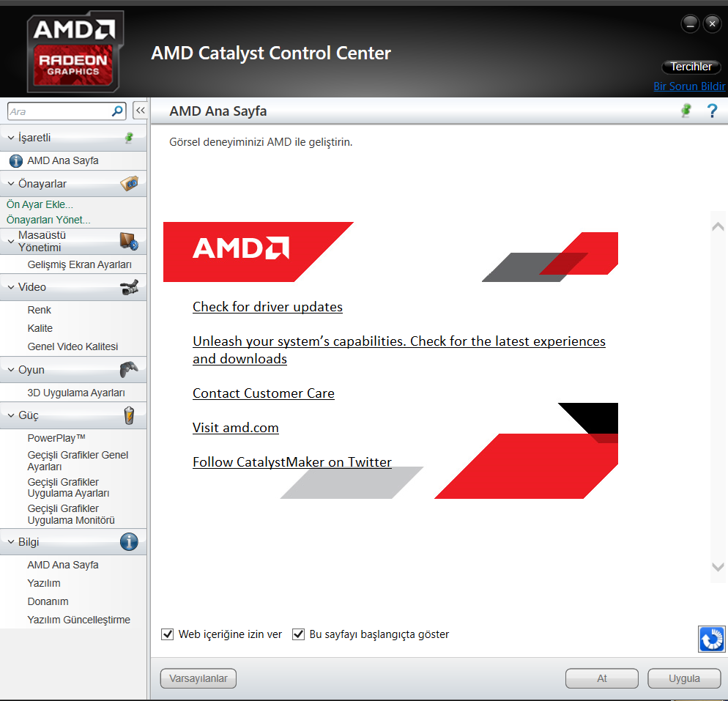
Task: Open PowerPlay settings
Action: pos(56,438)
